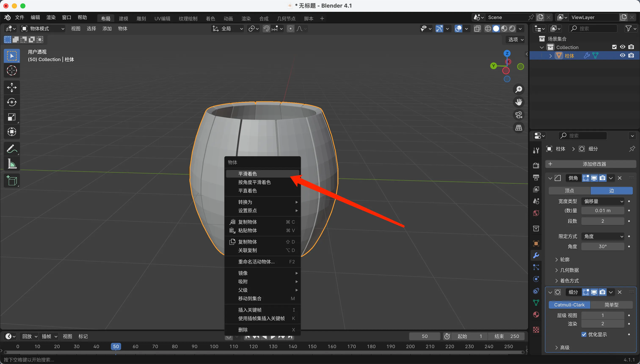This screenshot has width=640, height=364.
Task: Select the 简单型 subdivision type button
Action: tap(611, 305)
